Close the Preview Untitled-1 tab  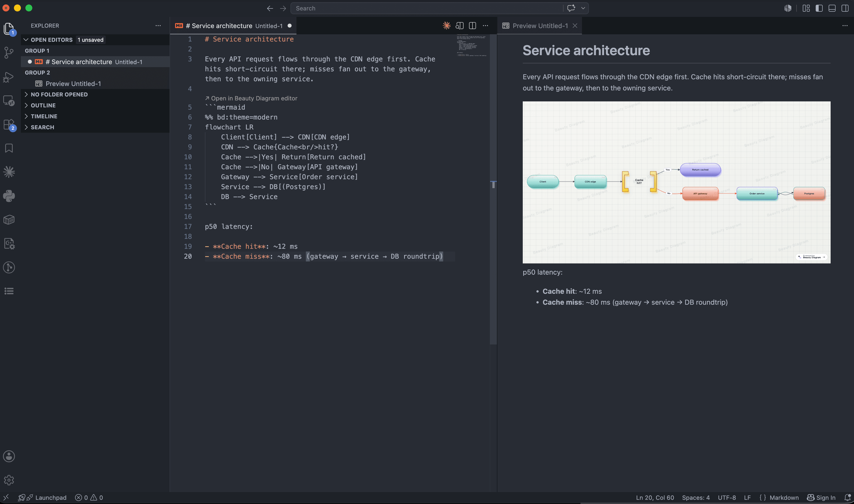tap(575, 26)
